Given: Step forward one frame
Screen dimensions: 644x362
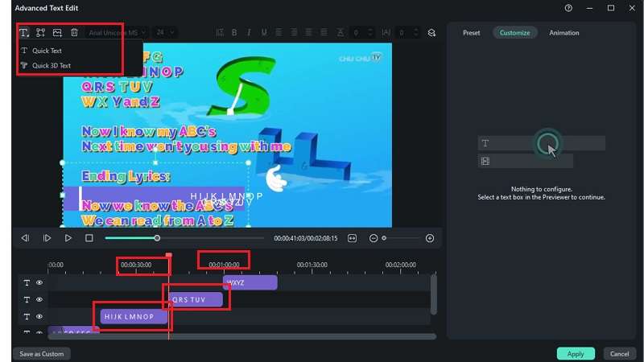Looking at the screenshot, I should (47, 238).
